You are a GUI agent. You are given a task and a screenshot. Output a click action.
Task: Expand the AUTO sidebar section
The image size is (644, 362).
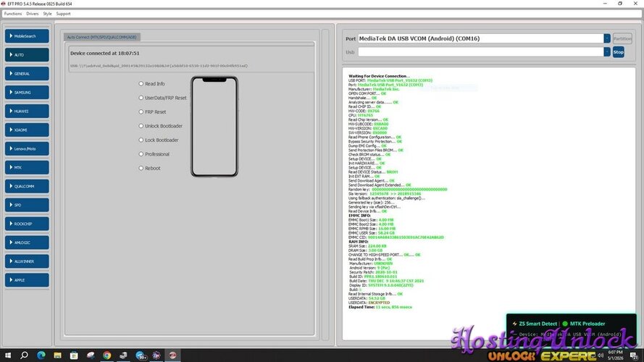click(27, 54)
